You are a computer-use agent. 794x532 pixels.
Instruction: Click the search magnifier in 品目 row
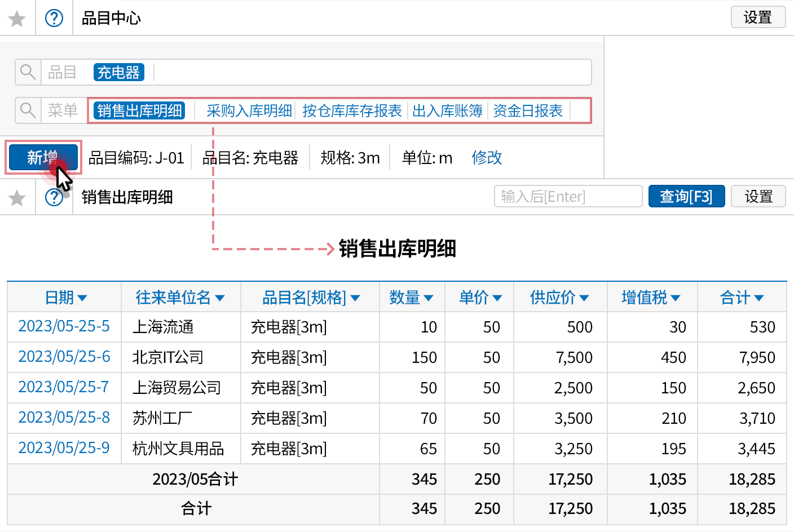point(28,72)
